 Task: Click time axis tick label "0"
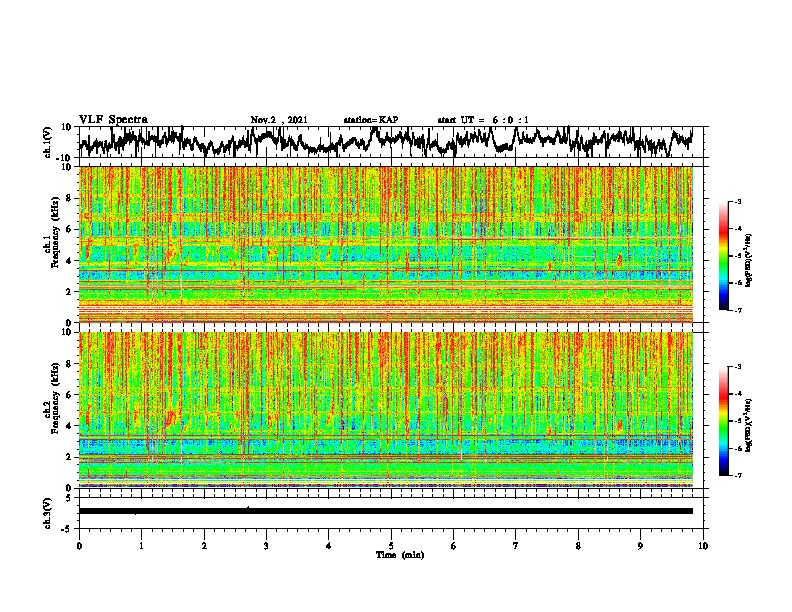[x=79, y=546]
